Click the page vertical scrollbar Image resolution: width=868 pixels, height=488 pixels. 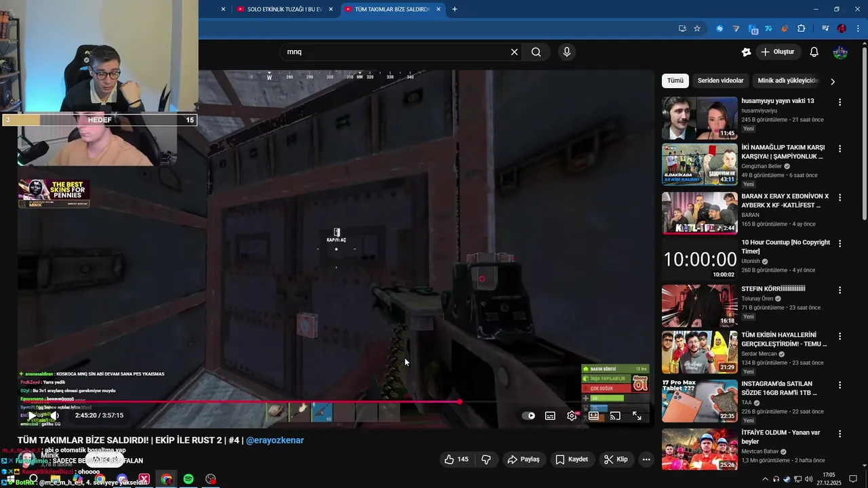(864, 132)
